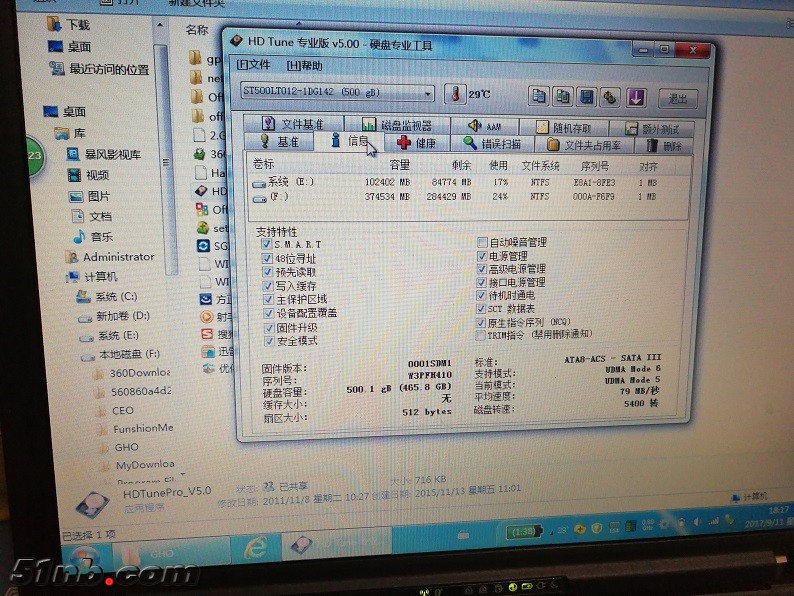Toggle the 固件升级 checkbox
The width and height of the screenshot is (794, 596).
269,328
